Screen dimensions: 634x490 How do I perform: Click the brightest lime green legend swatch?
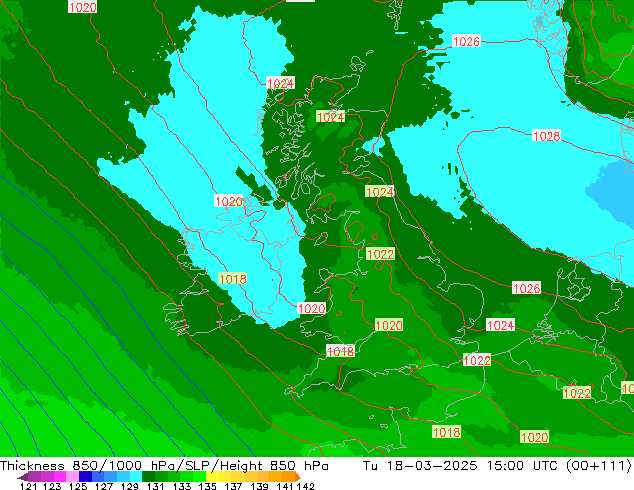coord(199,477)
